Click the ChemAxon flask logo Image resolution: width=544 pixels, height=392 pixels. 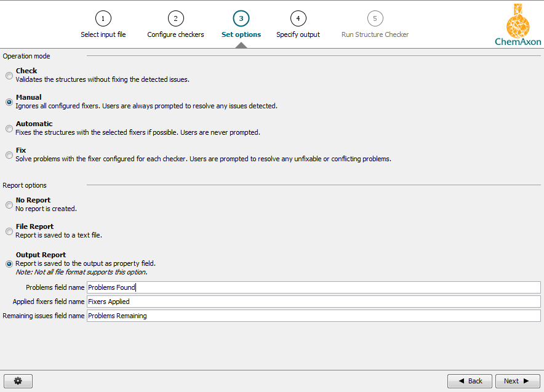pyautogui.click(x=519, y=22)
